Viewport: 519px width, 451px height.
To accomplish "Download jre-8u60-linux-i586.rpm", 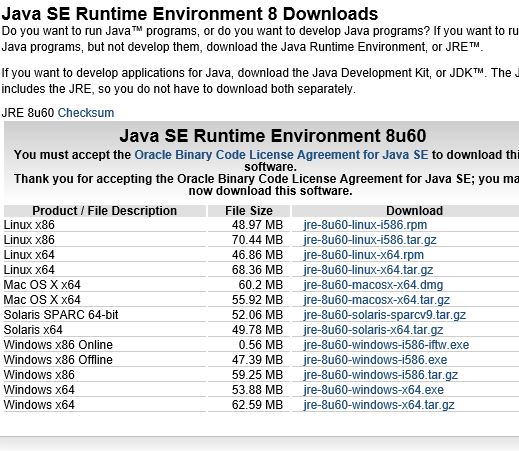I will pyautogui.click(x=365, y=225).
